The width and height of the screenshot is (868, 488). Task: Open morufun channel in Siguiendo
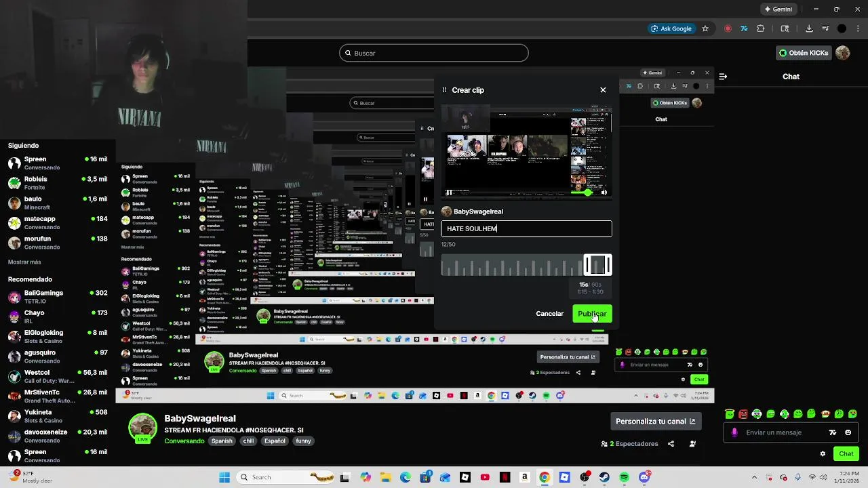pyautogui.click(x=58, y=243)
